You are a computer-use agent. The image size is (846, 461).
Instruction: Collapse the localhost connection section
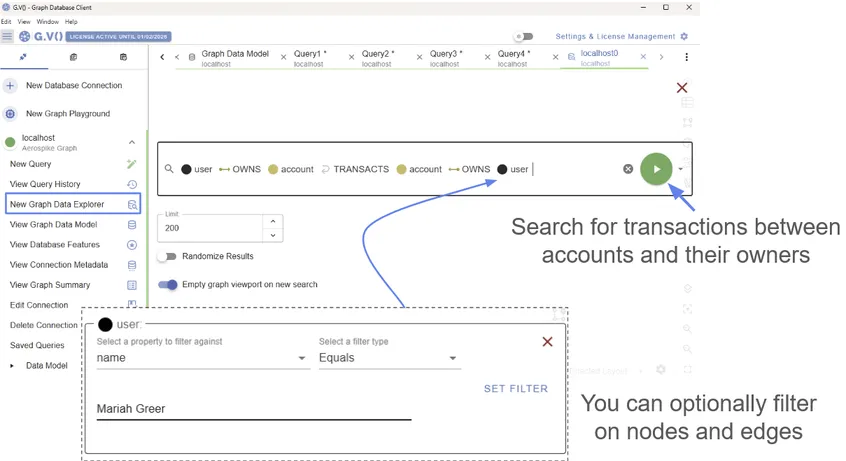[132, 142]
